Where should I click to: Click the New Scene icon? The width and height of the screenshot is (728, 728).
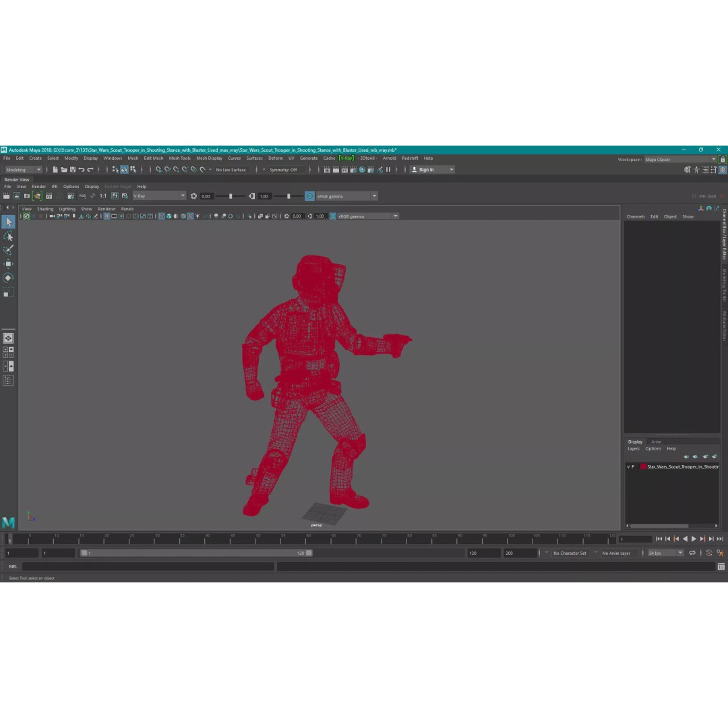pyautogui.click(x=55, y=170)
